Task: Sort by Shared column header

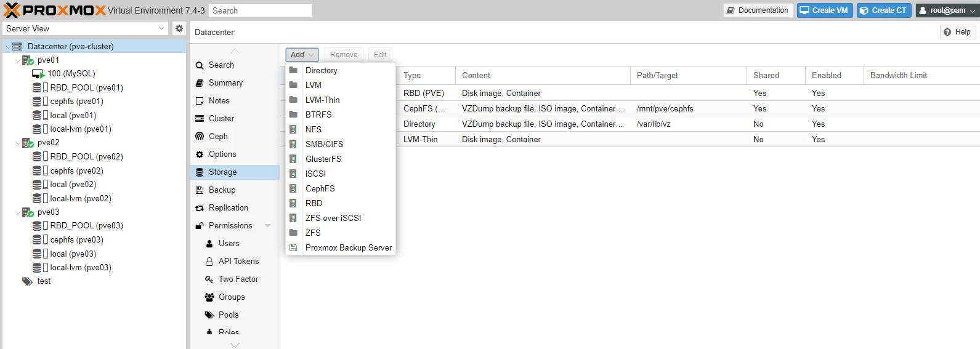Action: pyautogui.click(x=776, y=75)
